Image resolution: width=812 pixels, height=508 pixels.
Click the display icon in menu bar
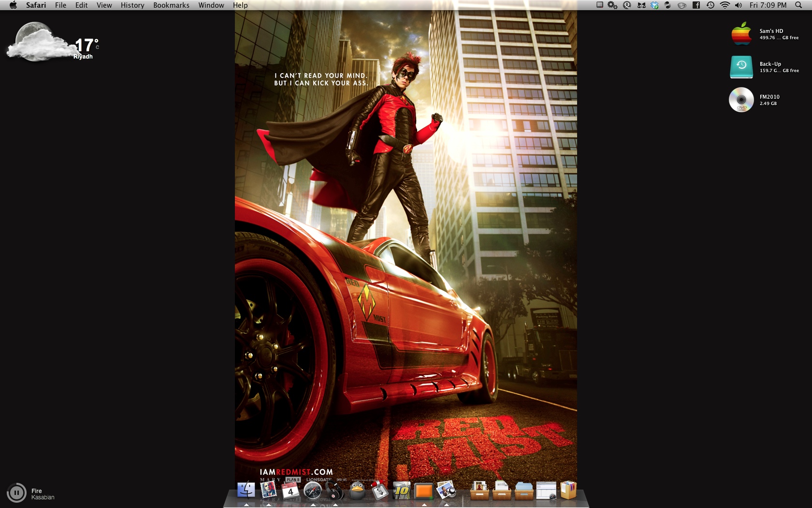[x=599, y=5]
